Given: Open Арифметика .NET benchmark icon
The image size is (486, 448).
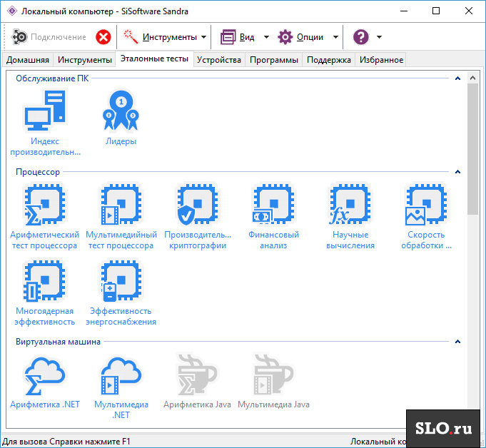Looking at the screenshot, I should (x=45, y=375).
